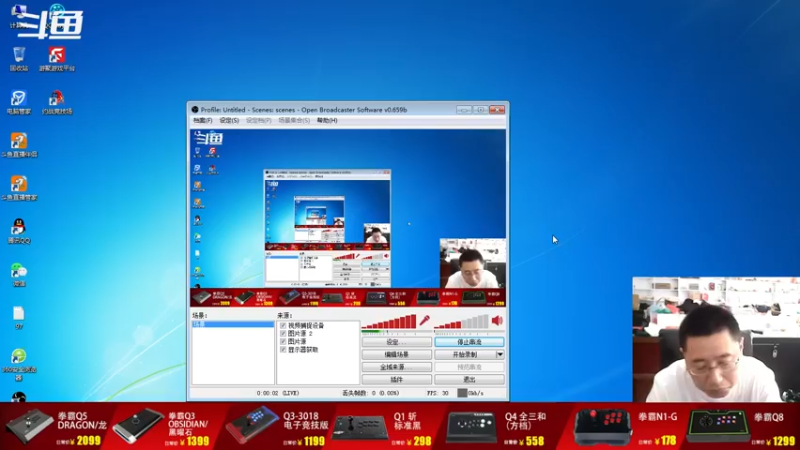
Task: Select the red helmet game desktop icon
Action: (57, 102)
